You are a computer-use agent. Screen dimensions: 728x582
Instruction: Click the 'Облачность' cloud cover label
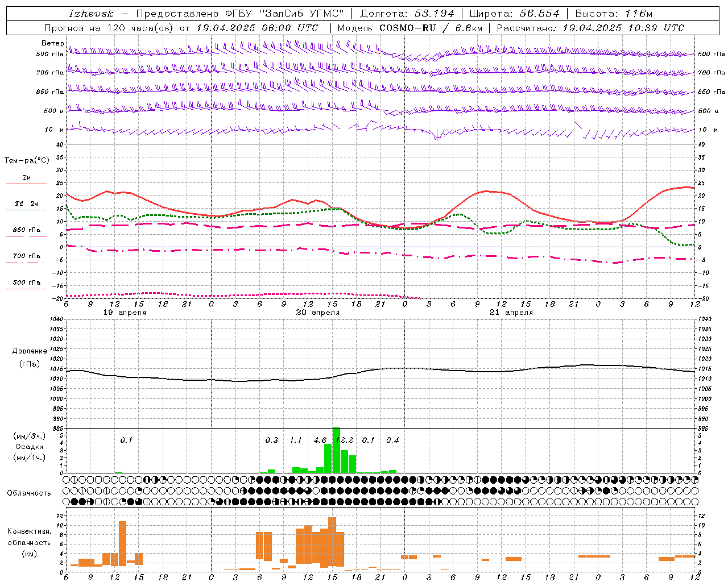tap(29, 493)
